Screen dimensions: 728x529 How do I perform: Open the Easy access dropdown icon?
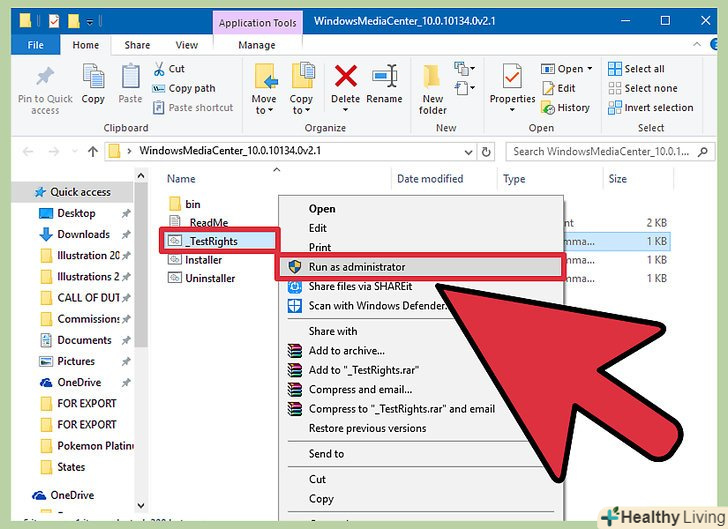[x=465, y=87]
